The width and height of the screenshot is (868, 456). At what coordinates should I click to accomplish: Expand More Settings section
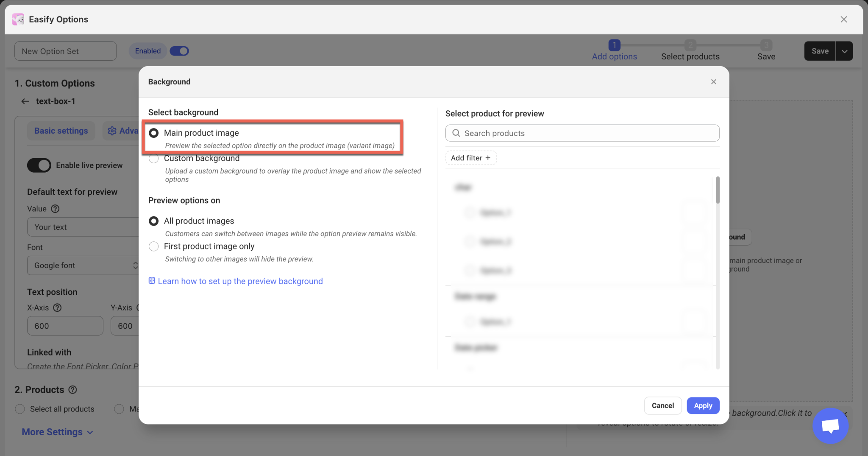(57, 432)
